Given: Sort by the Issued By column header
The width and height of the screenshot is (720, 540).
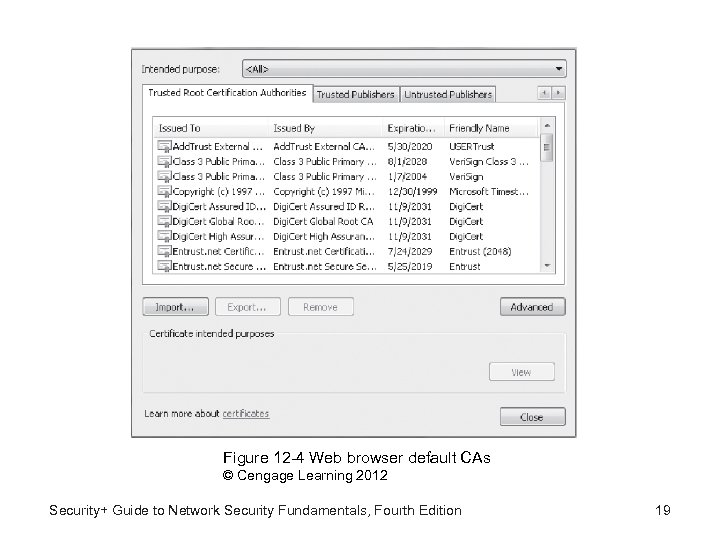Looking at the screenshot, I should coord(325,128).
